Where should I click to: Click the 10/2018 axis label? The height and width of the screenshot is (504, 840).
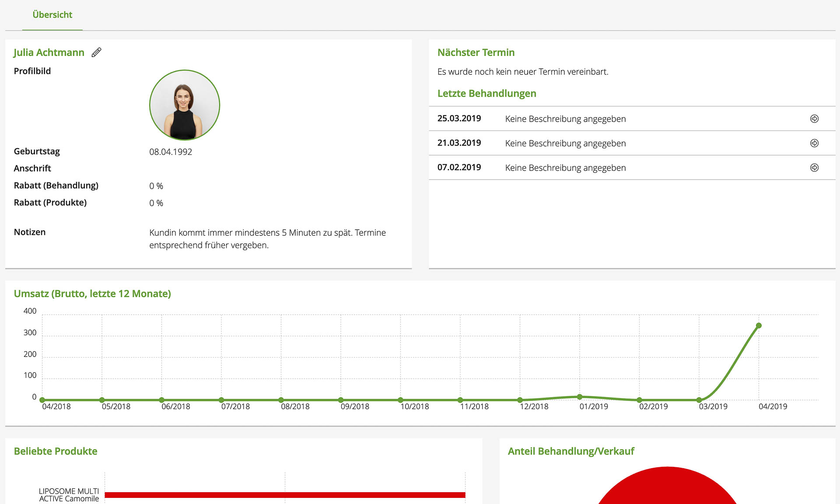click(x=415, y=406)
